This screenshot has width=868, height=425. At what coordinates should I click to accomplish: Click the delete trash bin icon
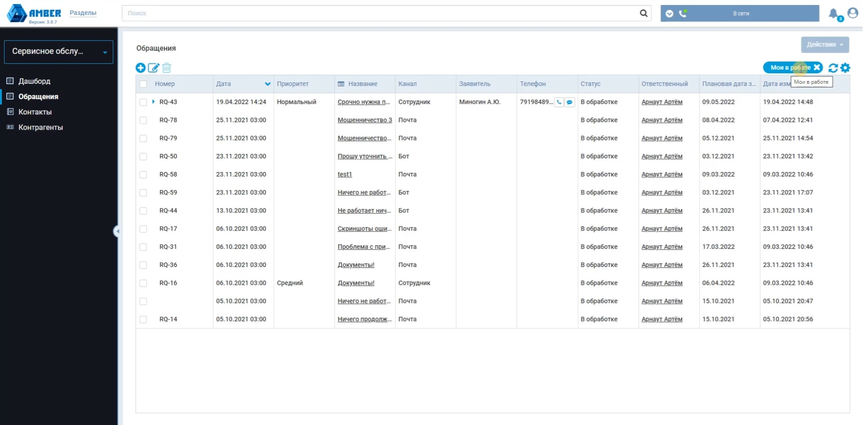(167, 68)
